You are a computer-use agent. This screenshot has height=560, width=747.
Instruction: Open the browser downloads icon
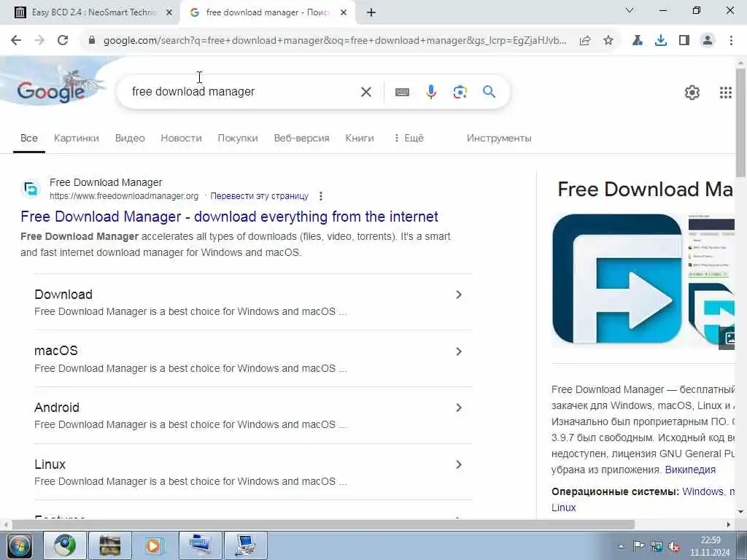pos(661,41)
